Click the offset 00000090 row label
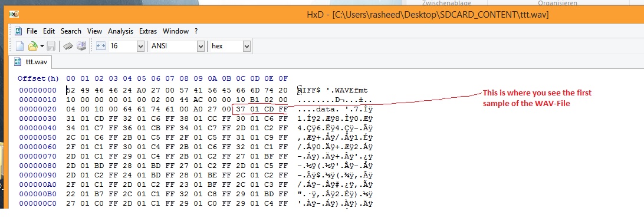 [38, 175]
